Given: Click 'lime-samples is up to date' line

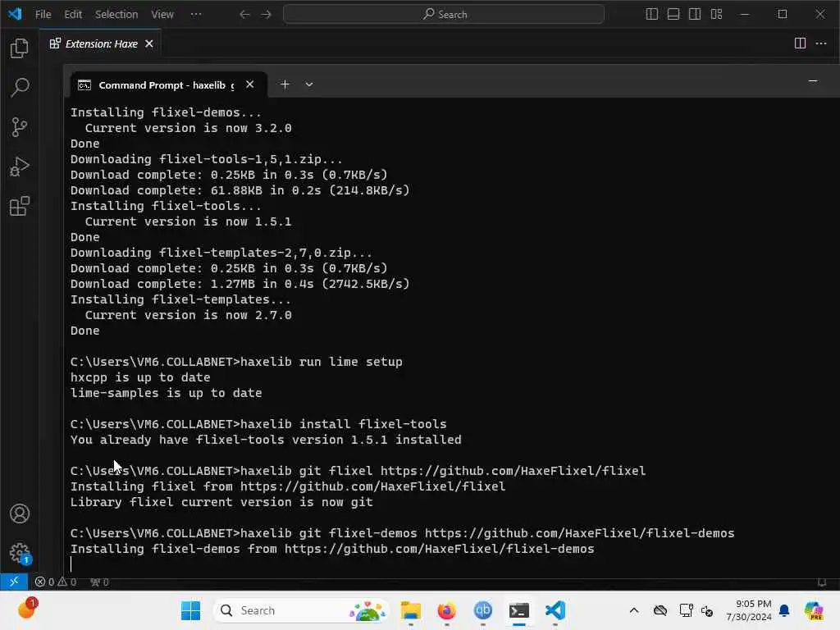Looking at the screenshot, I should tap(166, 393).
